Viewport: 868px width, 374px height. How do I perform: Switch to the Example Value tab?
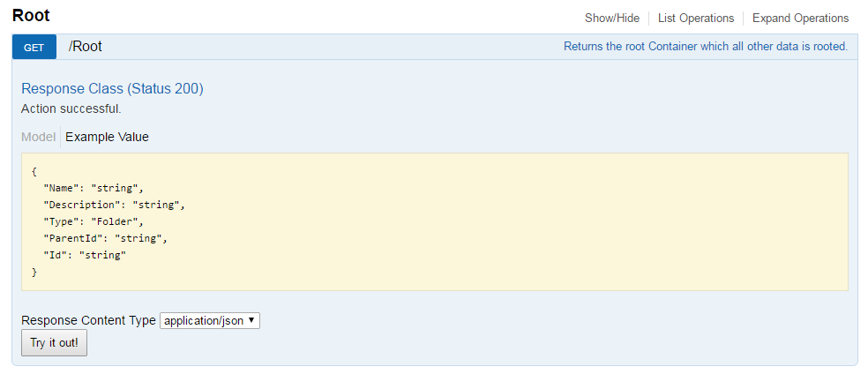pos(107,137)
